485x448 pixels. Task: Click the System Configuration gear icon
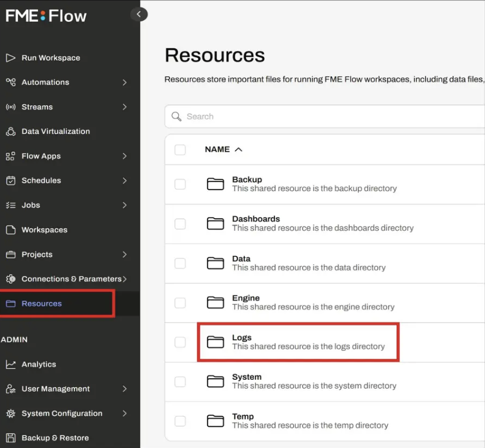10,414
